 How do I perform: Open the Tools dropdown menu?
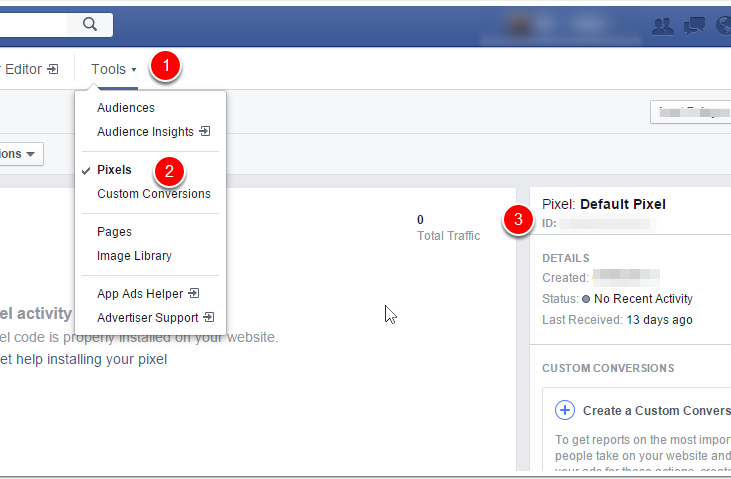113,69
